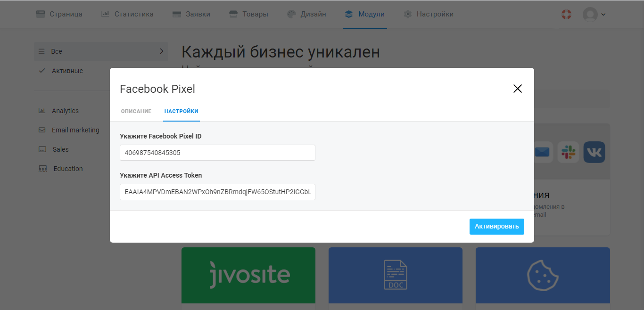Click the Analytics chart icon in the sidebar
The image size is (644, 310).
42,111
